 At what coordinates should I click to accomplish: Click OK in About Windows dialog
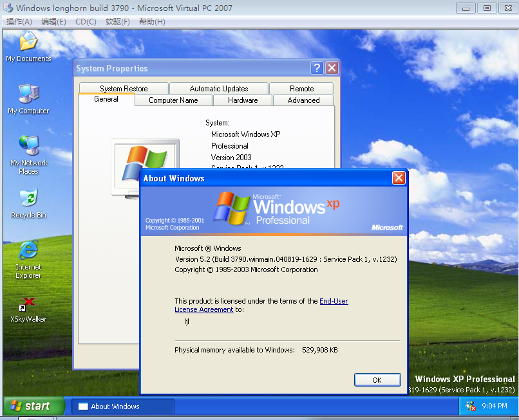tap(377, 379)
